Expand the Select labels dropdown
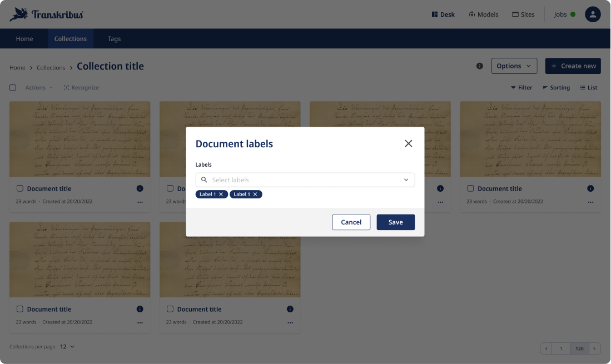 point(406,180)
